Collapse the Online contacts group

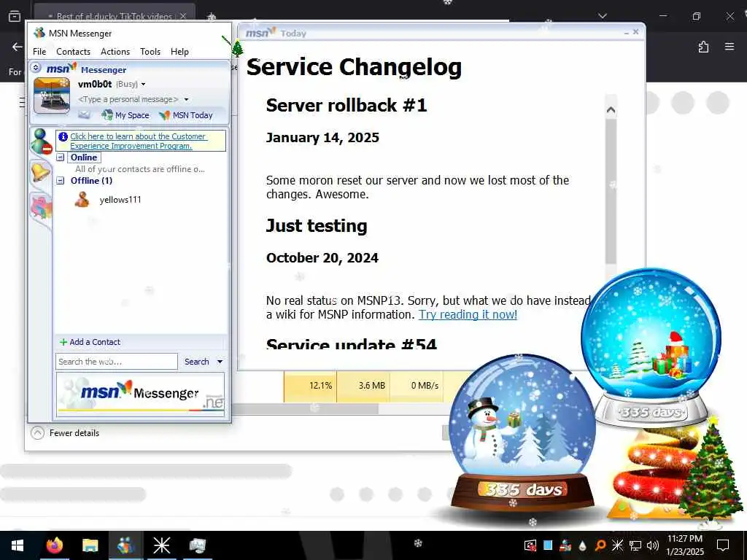pyautogui.click(x=61, y=157)
